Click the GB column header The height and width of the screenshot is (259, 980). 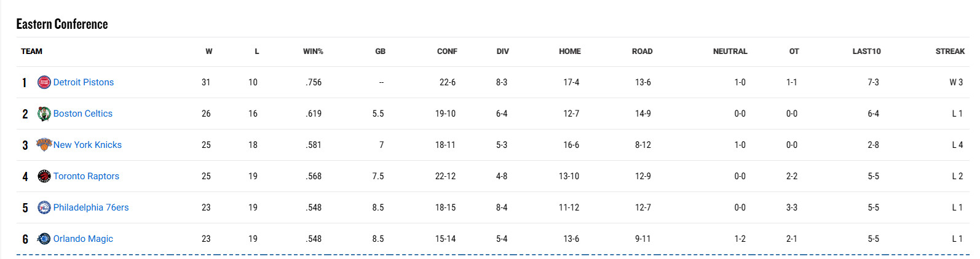coord(381,52)
